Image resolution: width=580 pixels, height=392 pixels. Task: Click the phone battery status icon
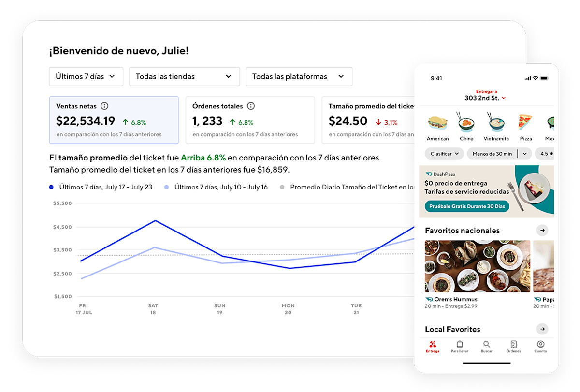pyautogui.click(x=545, y=78)
